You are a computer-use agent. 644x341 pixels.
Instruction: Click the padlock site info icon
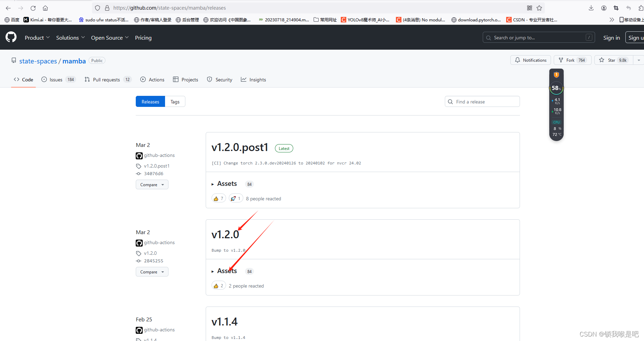(x=107, y=8)
